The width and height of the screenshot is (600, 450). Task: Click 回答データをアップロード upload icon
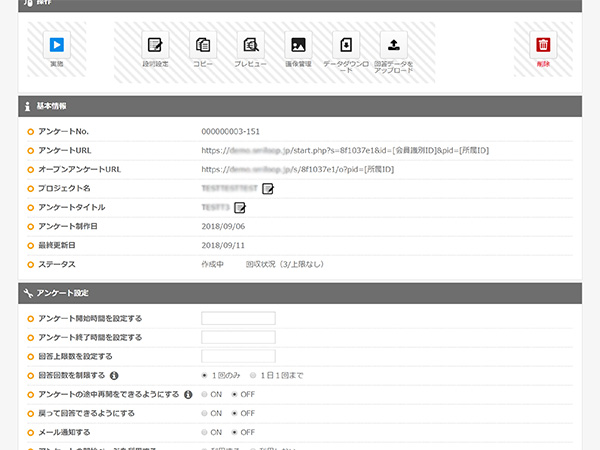pyautogui.click(x=394, y=44)
